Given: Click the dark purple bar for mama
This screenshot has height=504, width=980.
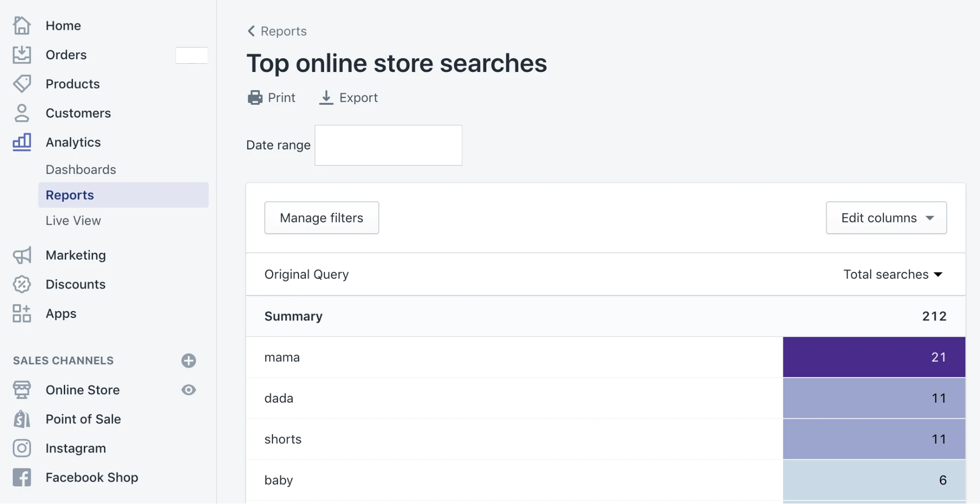Looking at the screenshot, I should (874, 357).
